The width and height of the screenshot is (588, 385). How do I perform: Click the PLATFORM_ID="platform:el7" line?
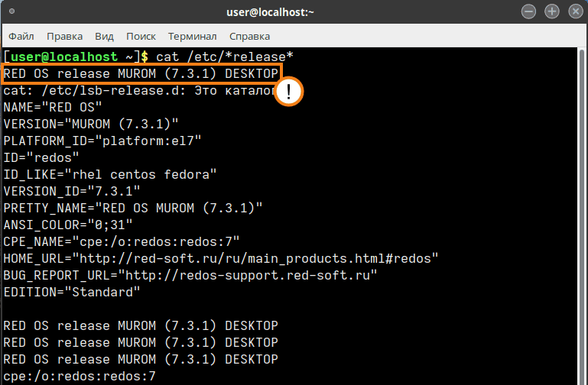pos(102,141)
